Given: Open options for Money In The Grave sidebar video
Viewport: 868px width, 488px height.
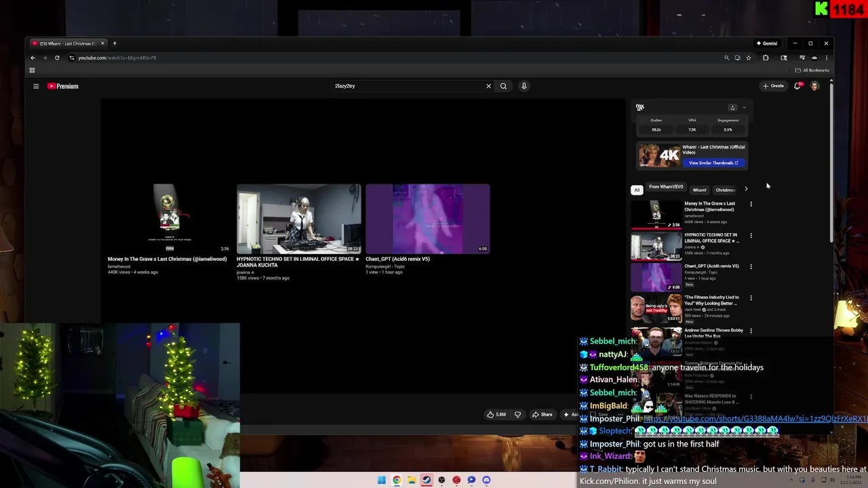Looking at the screenshot, I should 751,204.
